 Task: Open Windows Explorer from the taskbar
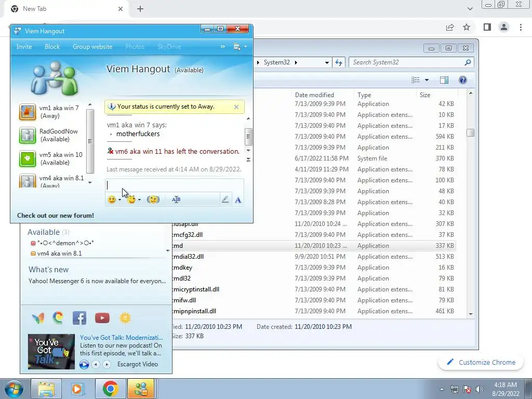[46, 389]
